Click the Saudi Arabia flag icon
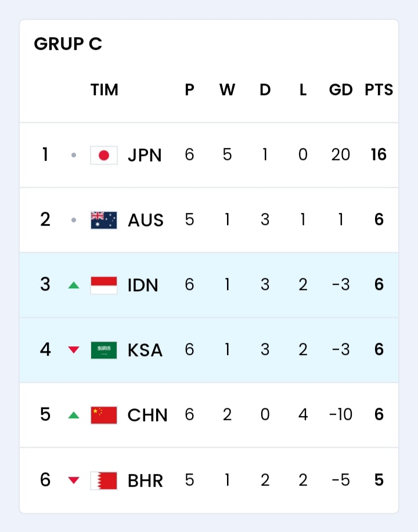Screen dimensions: 418x532 pyautogui.click(x=104, y=350)
